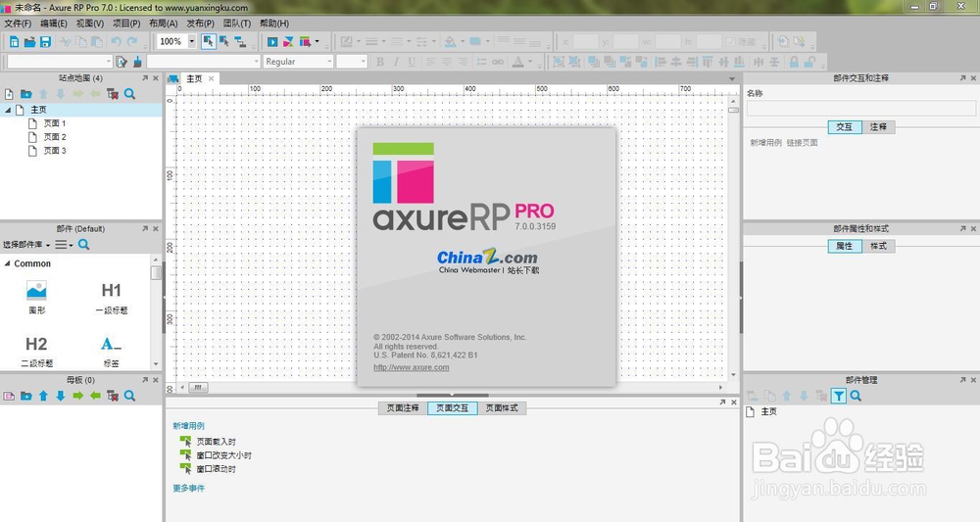This screenshot has width=980, height=522.
Task: Delete selected master in masters panel
Action: 113,396
